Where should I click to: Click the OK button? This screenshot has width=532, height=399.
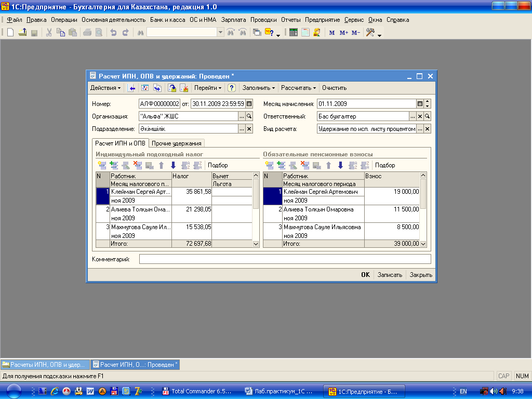tap(365, 275)
